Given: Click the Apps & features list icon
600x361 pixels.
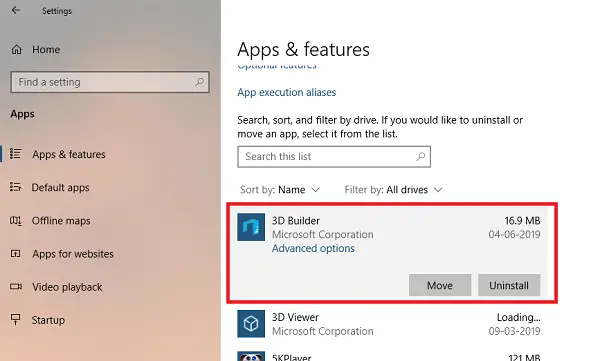Looking at the screenshot, I should [16, 154].
